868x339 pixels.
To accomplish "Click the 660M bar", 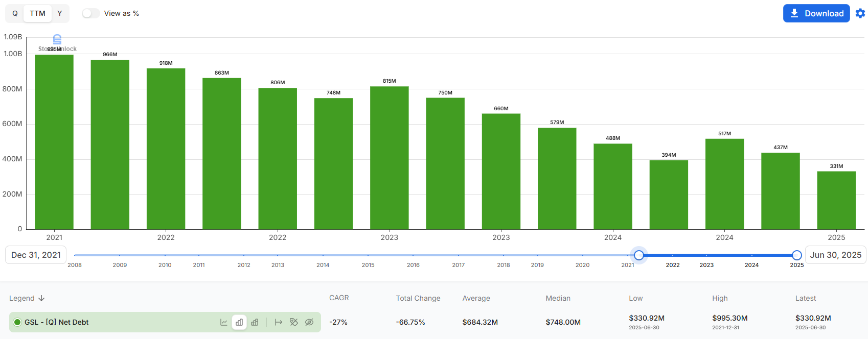I will click(x=501, y=172).
